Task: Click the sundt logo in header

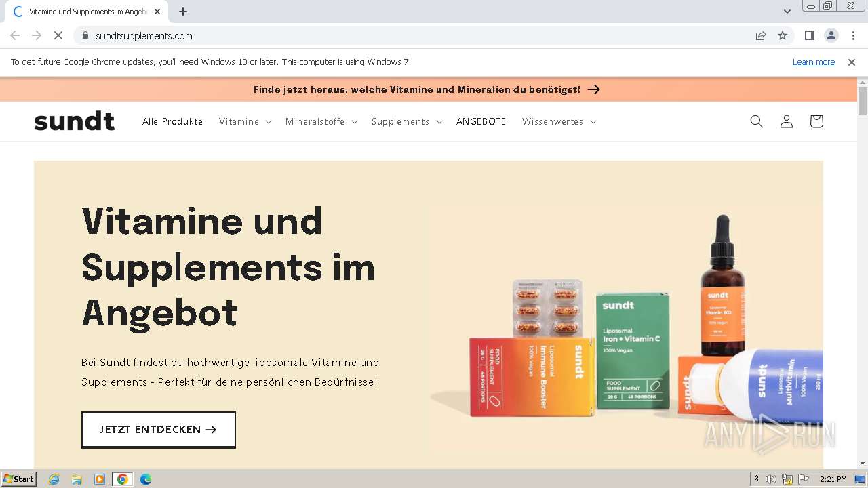Action: coord(75,121)
